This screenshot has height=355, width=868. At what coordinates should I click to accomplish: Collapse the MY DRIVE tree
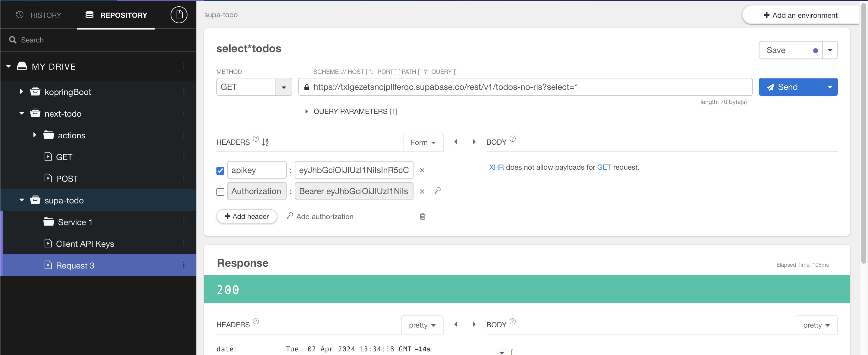tap(9, 66)
